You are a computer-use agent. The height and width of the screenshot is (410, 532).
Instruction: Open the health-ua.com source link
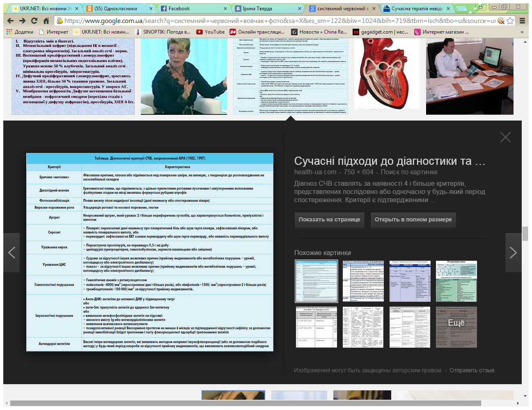tap(315, 172)
